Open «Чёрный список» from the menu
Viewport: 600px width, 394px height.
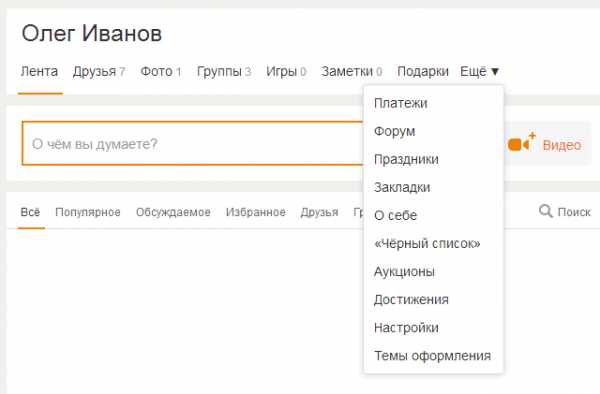click(427, 243)
